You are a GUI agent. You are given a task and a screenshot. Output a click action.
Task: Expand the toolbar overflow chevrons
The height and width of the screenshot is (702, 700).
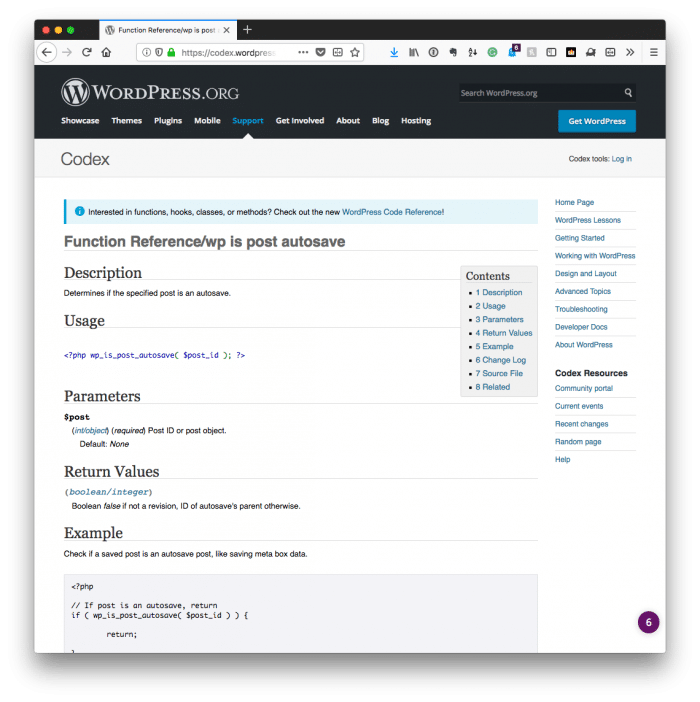pyautogui.click(x=630, y=52)
